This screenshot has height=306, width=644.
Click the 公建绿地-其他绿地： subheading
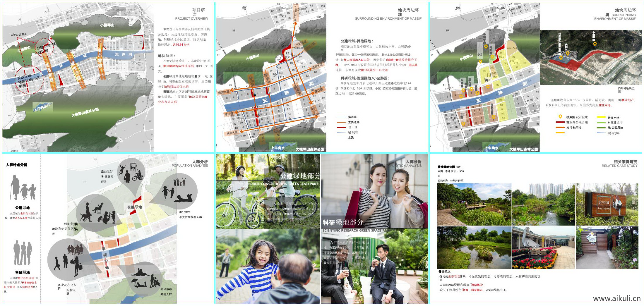[x=357, y=41]
